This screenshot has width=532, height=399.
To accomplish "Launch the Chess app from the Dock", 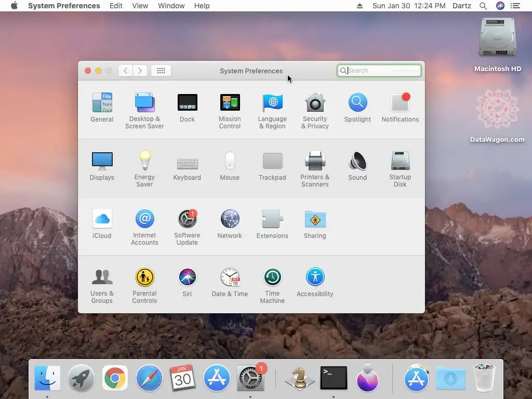I will point(300,378).
